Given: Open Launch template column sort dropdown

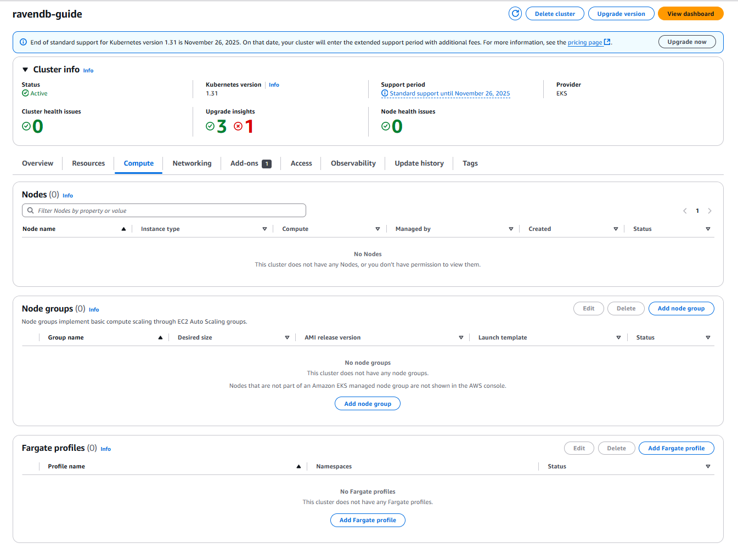Looking at the screenshot, I should tap(618, 338).
